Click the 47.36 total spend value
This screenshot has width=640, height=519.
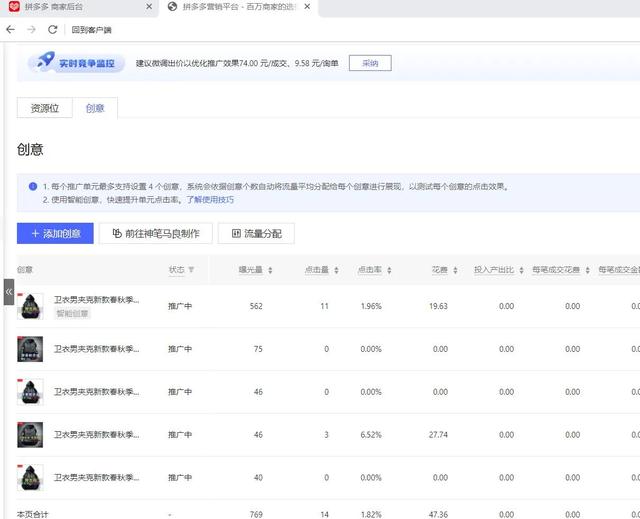pyautogui.click(x=438, y=514)
